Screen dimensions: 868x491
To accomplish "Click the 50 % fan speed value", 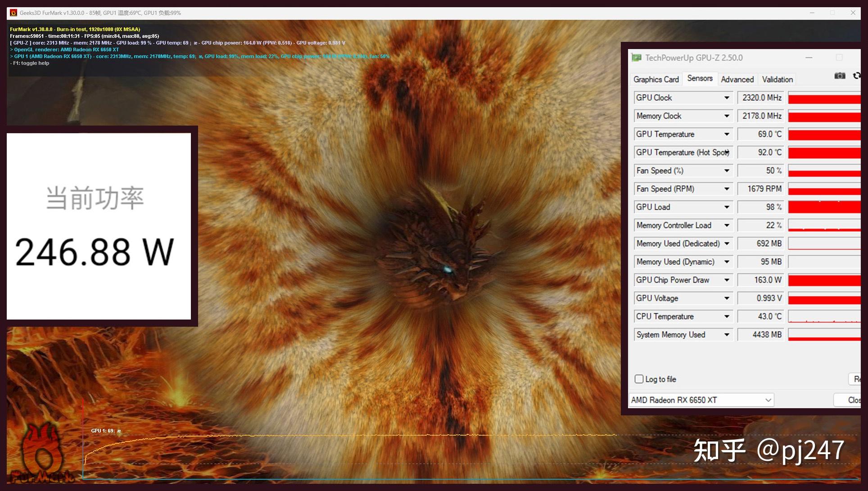I will pos(762,171).
